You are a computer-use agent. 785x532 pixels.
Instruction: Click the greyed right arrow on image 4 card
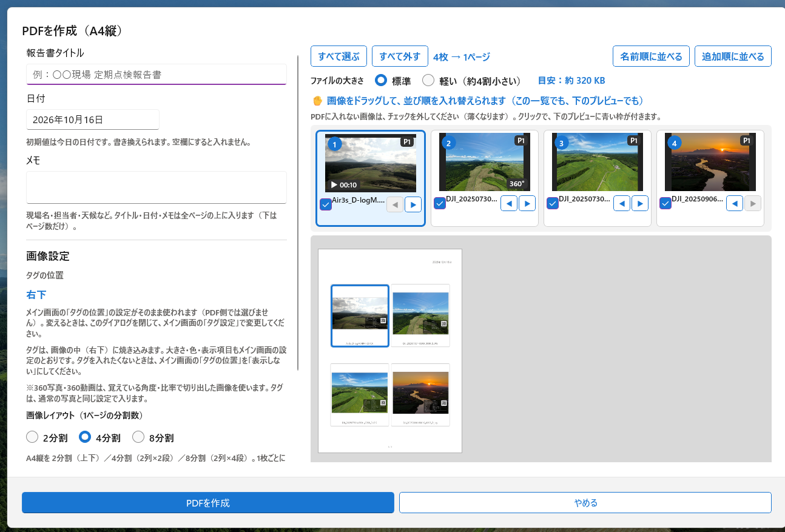point(753,203)
